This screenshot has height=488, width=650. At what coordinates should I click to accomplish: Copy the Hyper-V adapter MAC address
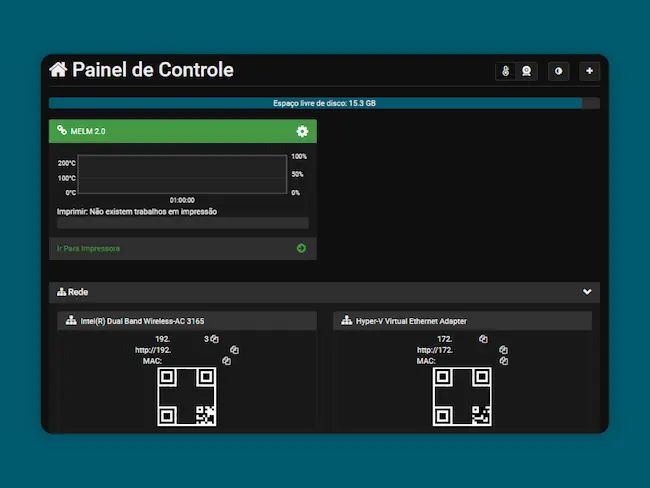tap(504, 361)
